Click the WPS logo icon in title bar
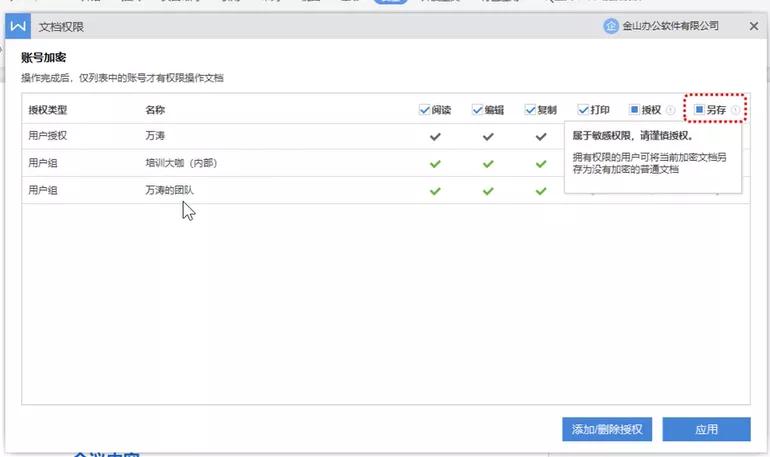Image resolution: width=770 pixels, height=457 pixels. 18,26
